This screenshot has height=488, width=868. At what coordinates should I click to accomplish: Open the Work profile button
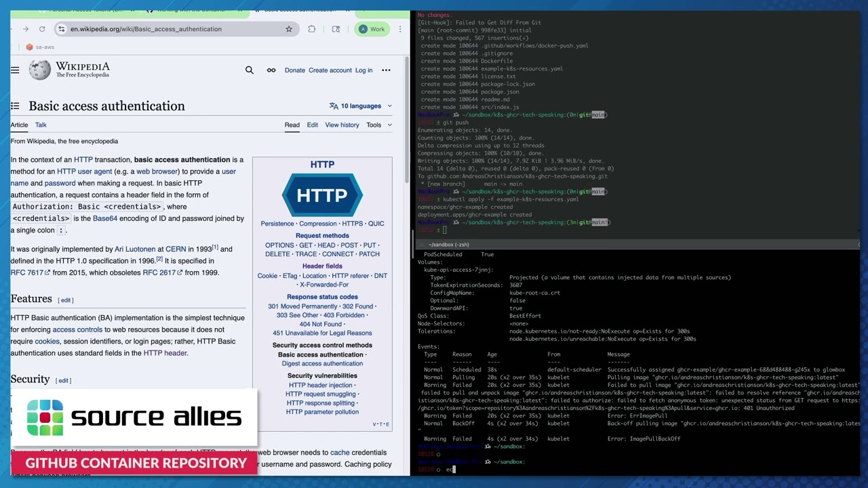click(x=372, y=29)
